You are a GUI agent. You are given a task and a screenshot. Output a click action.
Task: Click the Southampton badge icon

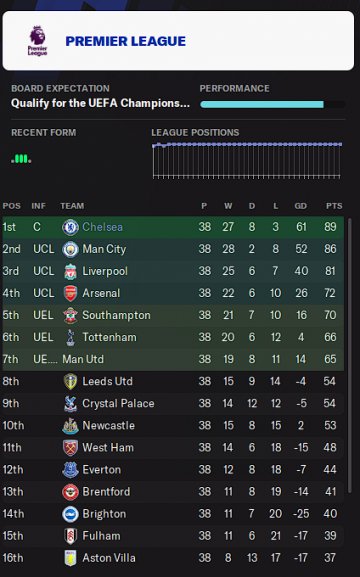(x=70, y=315)
